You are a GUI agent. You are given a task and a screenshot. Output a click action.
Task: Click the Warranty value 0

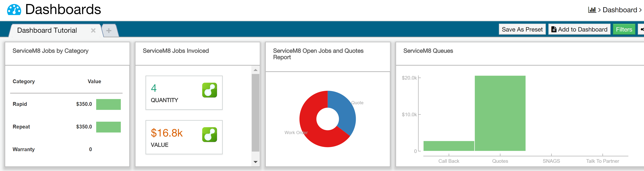coord(91,150)
